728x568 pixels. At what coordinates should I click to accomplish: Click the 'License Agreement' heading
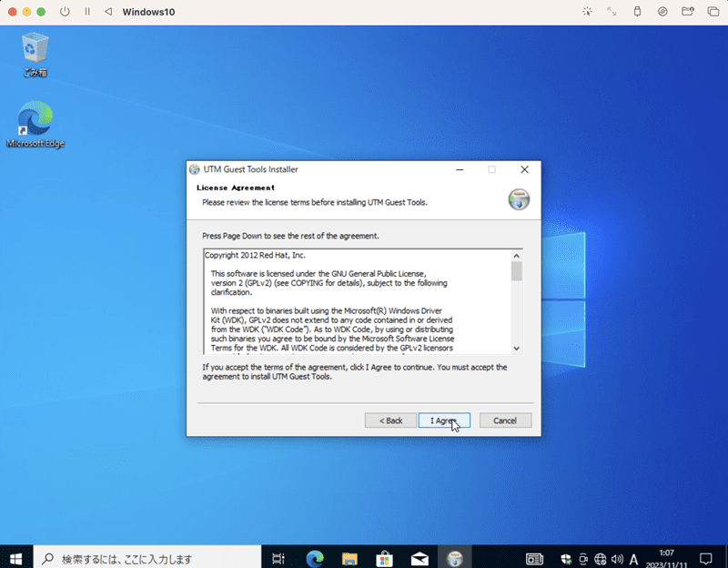(x=236, y=188)
